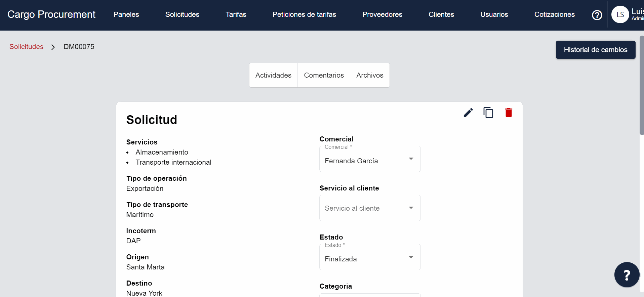Viewport: 644px width, 297px height.
Task: Open Historial de cambios
Action: [595, 50]
